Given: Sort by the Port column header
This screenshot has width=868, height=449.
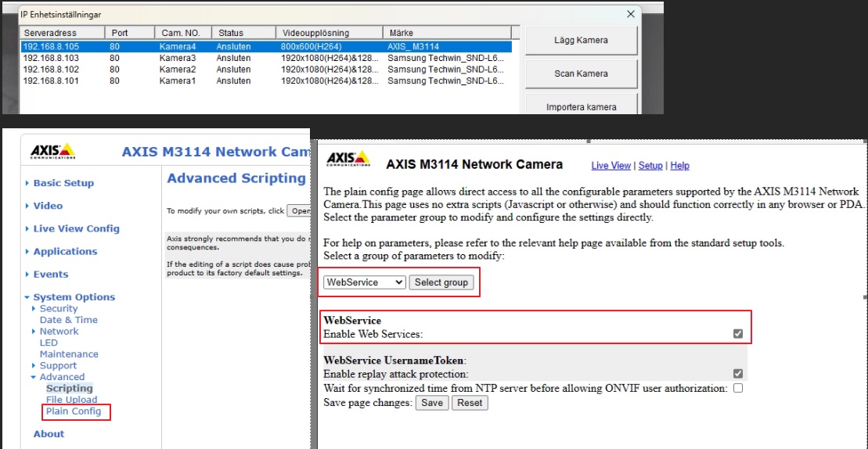Looking at the screenshot, I should pos(129,33).
